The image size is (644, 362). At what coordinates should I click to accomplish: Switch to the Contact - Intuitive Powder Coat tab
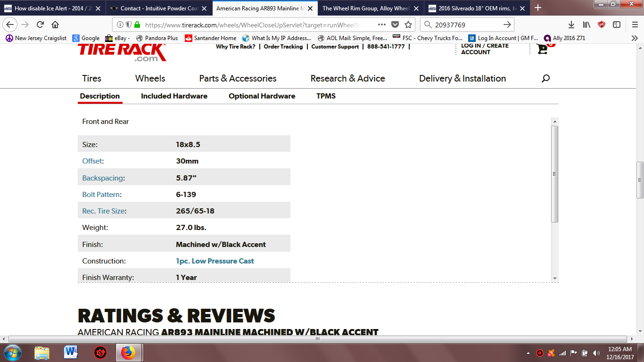[158, 8]
